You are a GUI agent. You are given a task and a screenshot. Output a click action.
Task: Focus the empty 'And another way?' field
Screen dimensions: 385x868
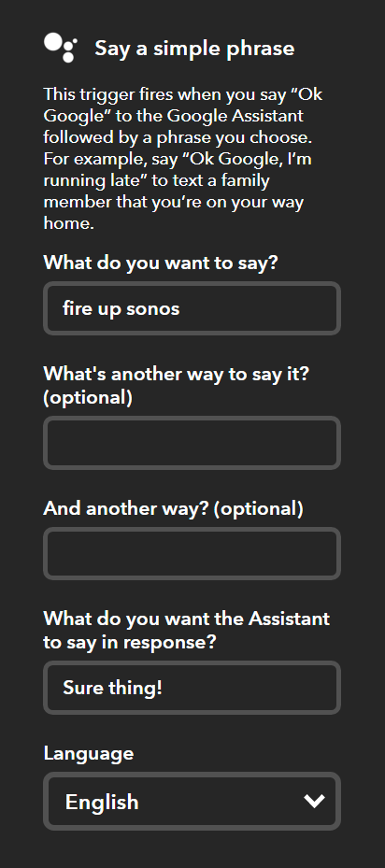tap(192, 553)
